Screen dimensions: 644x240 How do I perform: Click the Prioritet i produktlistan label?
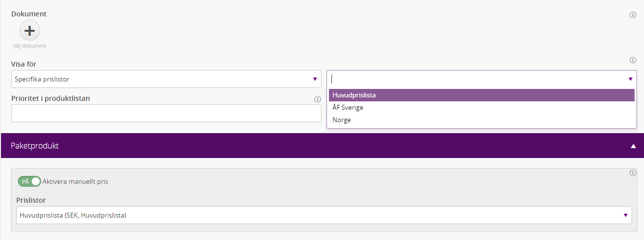pyautogui.click(x=51, y=98)
